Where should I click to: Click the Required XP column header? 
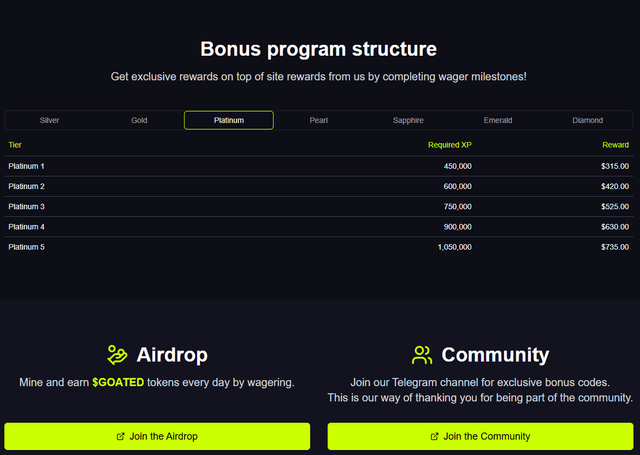click(x=450, y=145)
